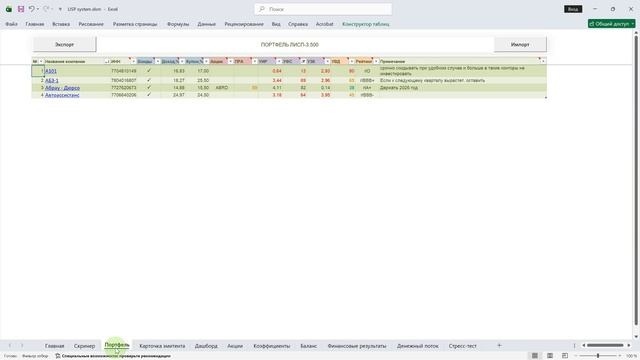Open the А101 company link
Image resolution: width=640 pixels, height=360 pixels.
point(51,71)
